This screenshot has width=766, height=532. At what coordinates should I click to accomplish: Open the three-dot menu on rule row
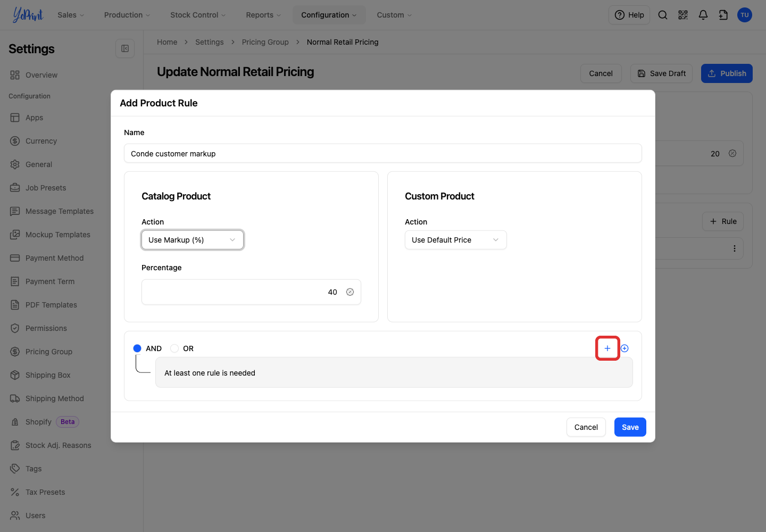click(735, 248)
